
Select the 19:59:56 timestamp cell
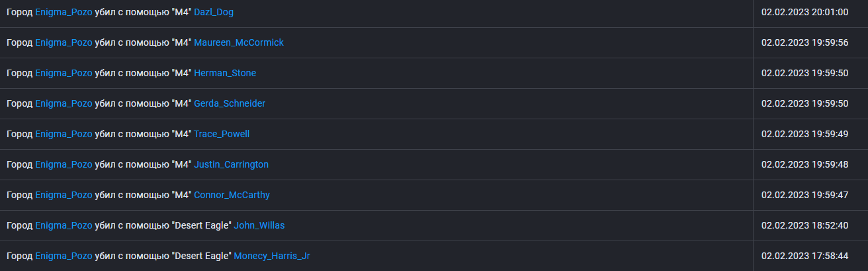coord(804,42)
